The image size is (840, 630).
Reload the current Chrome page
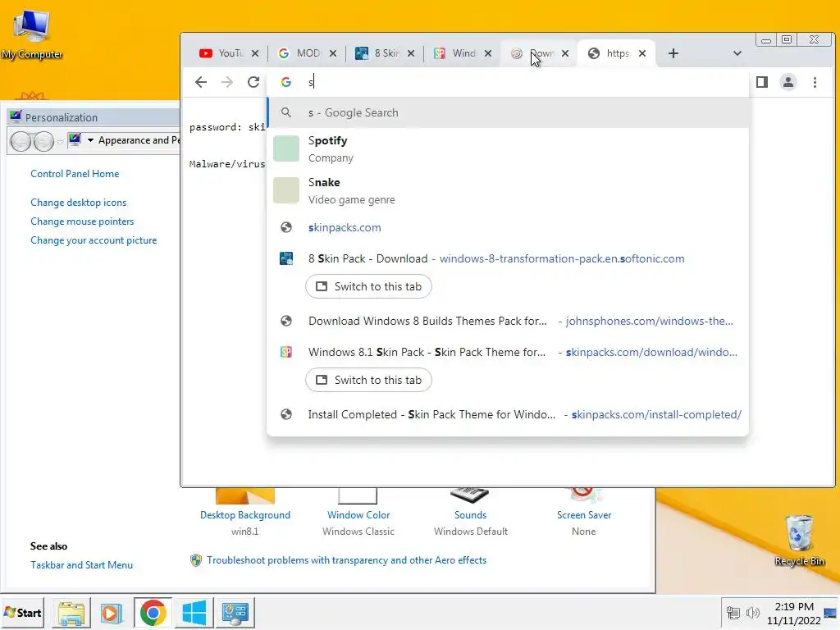click(x=253, y=82)
